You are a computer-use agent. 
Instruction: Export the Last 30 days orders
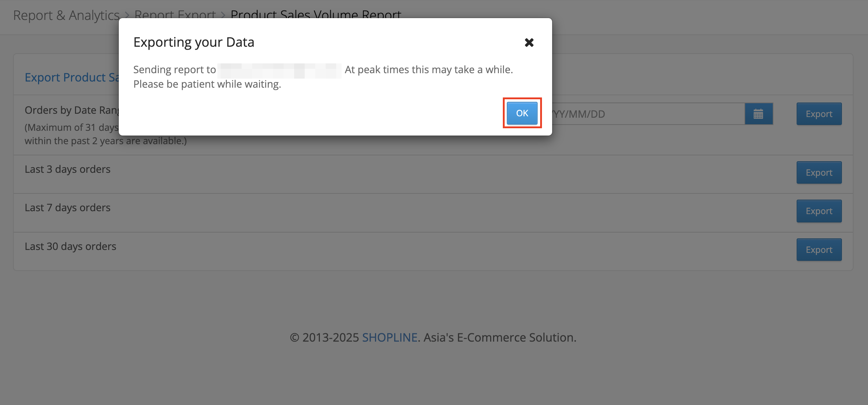pyautogui.click(x=819, y=250)
